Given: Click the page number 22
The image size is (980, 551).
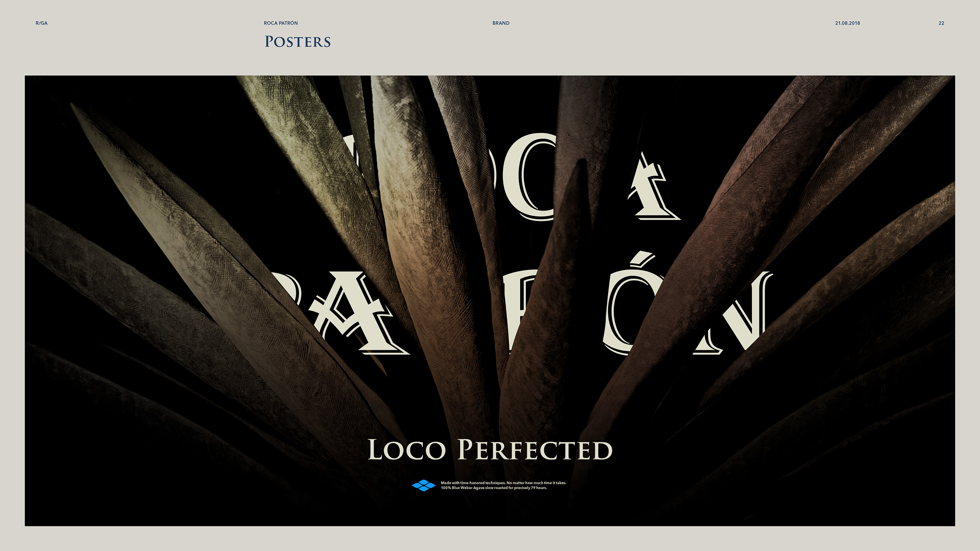Looking at the screenshot, I should coord(941,23).
